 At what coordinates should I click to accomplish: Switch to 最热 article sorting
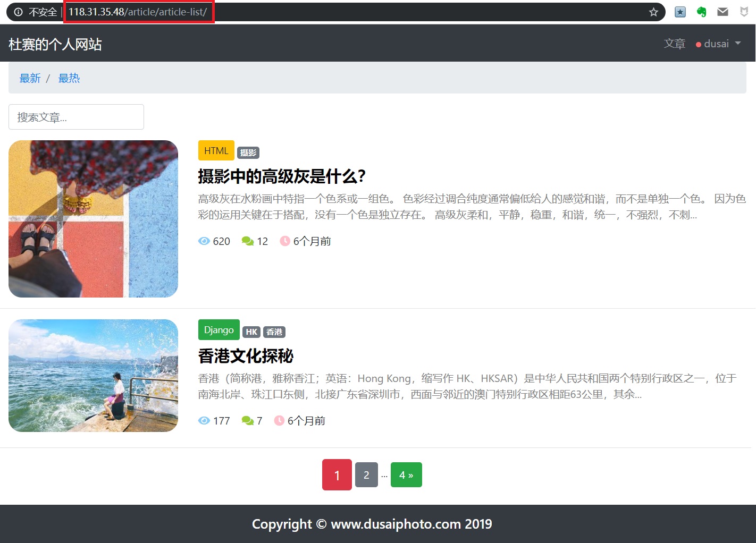click(x=69, y=78)
